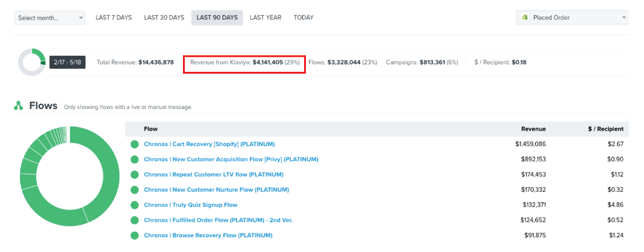The image size is (644, 252).
Task: Click the $0.90 per recipient cell
Action: point(616,159)
